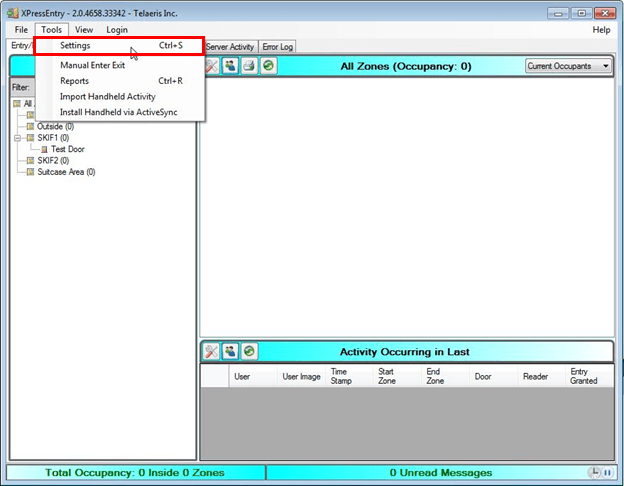This screenshot has height=486, width=624.
Task: Minimize the XPressEntry window
Action: tap(558, 14)
